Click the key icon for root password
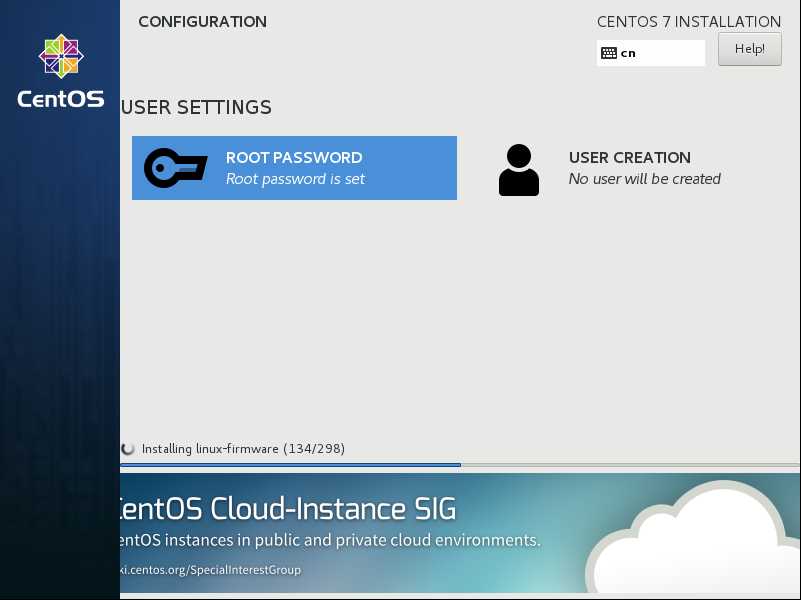This screenshot has height=600, width=801. pos(175,168)
